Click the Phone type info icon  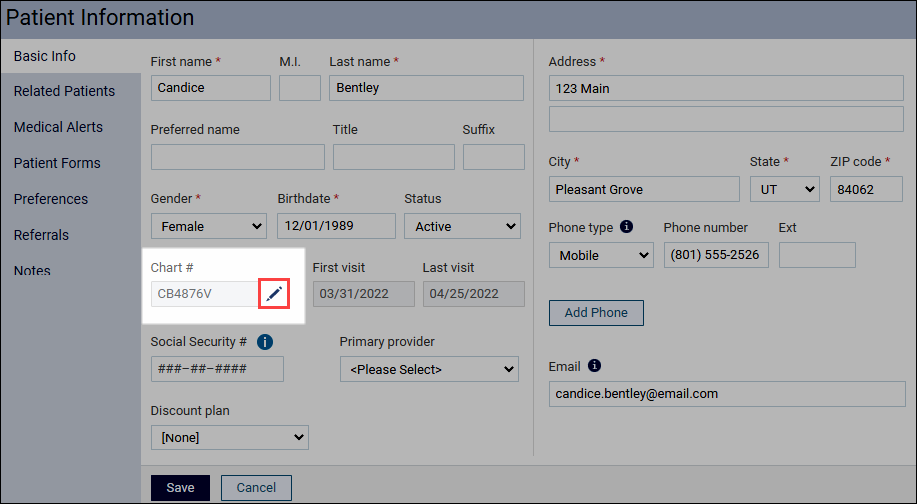coord(626,226)
